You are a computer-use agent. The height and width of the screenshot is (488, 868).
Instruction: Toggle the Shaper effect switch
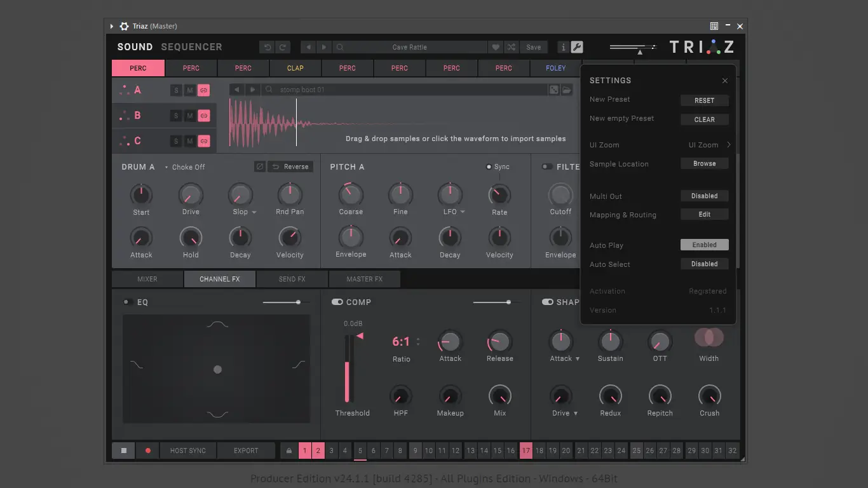547,302
